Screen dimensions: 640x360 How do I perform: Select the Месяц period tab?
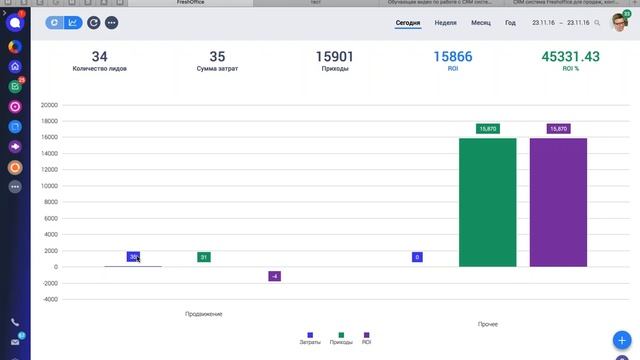pos(481,23)
